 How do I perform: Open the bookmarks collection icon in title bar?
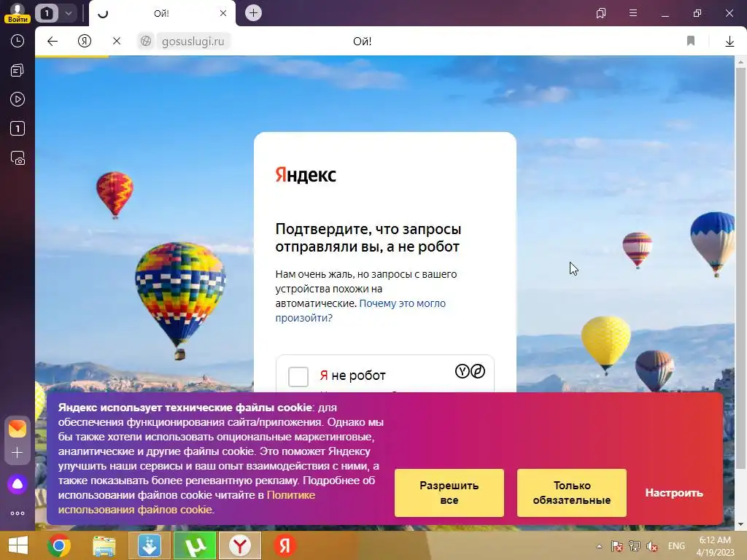(x=601, y=13)
